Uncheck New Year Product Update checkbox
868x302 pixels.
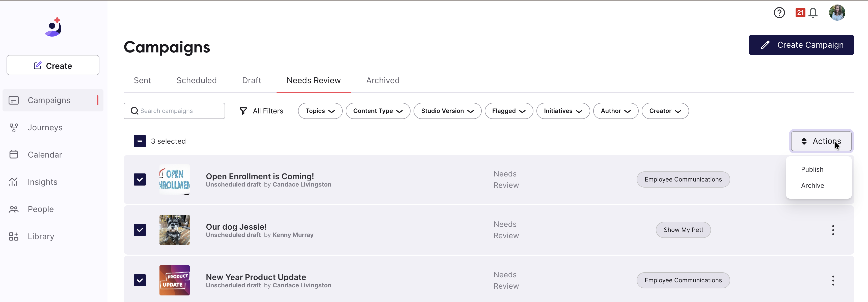coord(140,281)
